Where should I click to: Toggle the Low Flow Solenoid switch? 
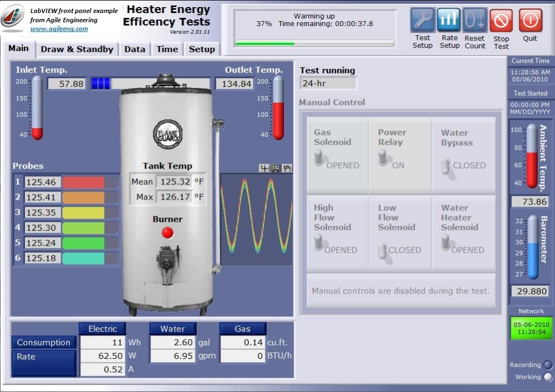coord(383,250)
